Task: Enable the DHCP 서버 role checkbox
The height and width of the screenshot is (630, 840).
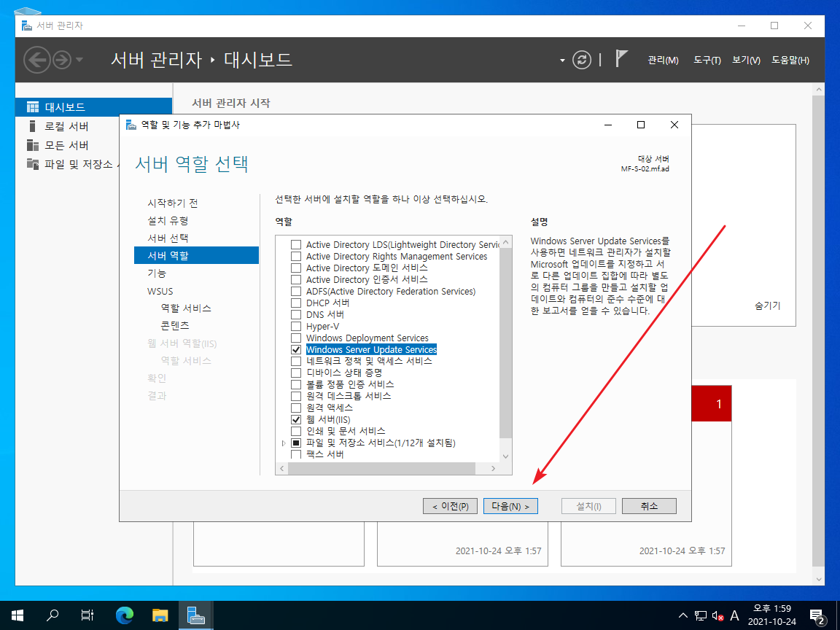Action: tap(296, 303)
